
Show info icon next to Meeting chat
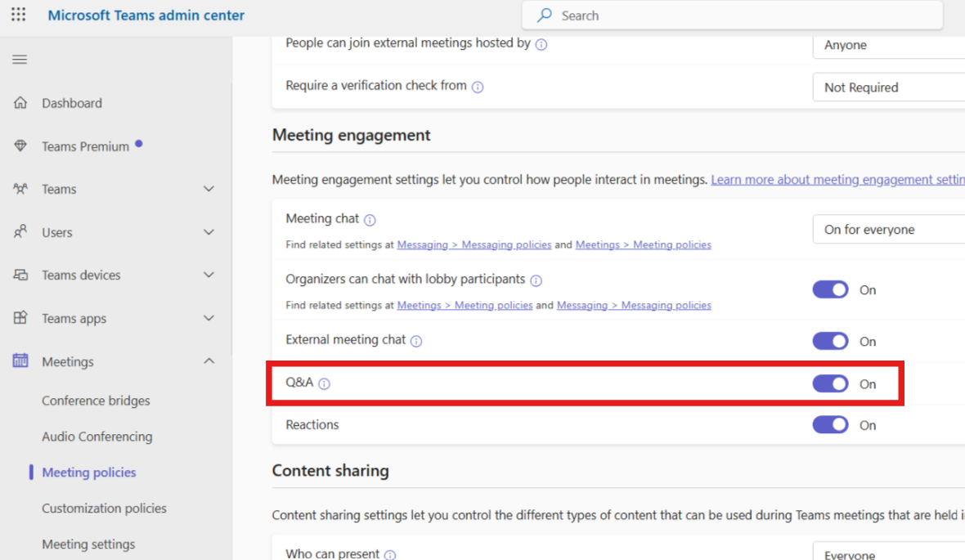coord(370,220)
